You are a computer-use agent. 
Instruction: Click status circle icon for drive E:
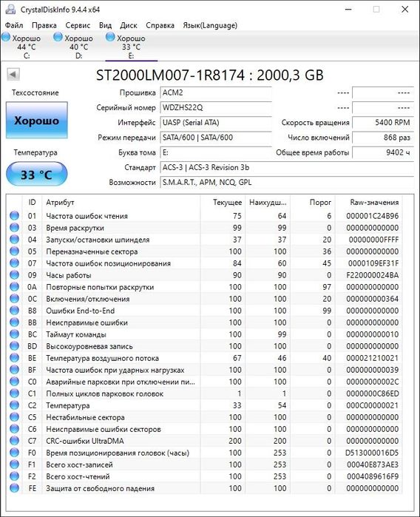click(110, 37)
